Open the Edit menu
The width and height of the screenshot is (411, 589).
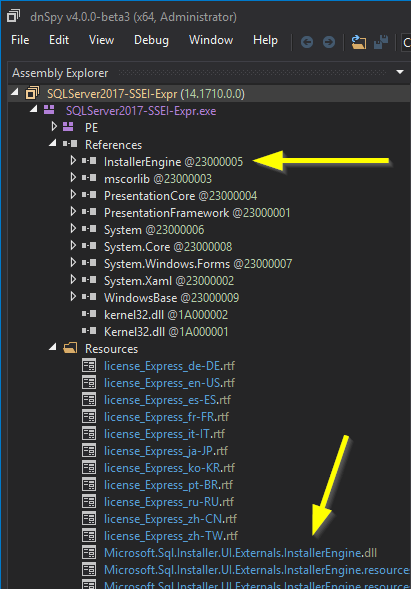59,40
